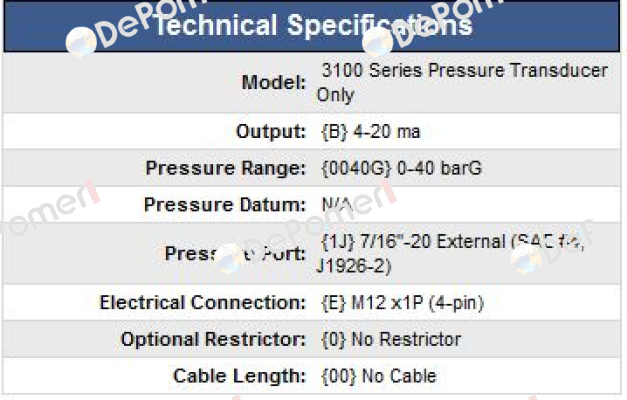The height and width of the screenshot is (400, 627).
Task: Click the {1J} 7/16"-20 External value
Action: pyautogui.click(x=451, y=254)
